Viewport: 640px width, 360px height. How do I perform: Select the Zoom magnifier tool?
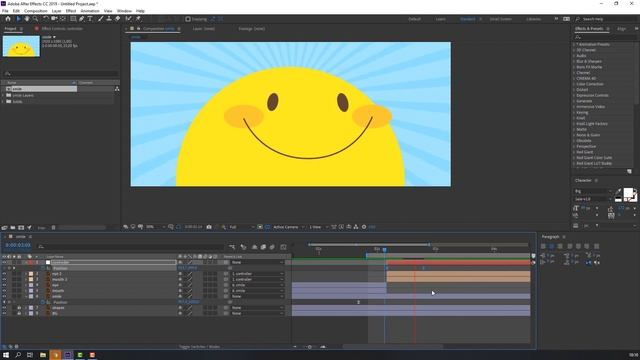pyautogui.click(x=36, y=19)
